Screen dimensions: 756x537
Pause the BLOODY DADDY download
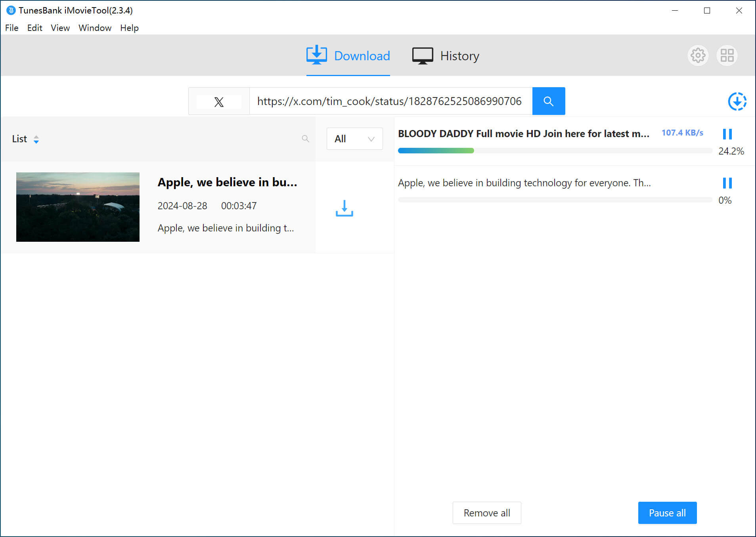click(x=727, y=134)
